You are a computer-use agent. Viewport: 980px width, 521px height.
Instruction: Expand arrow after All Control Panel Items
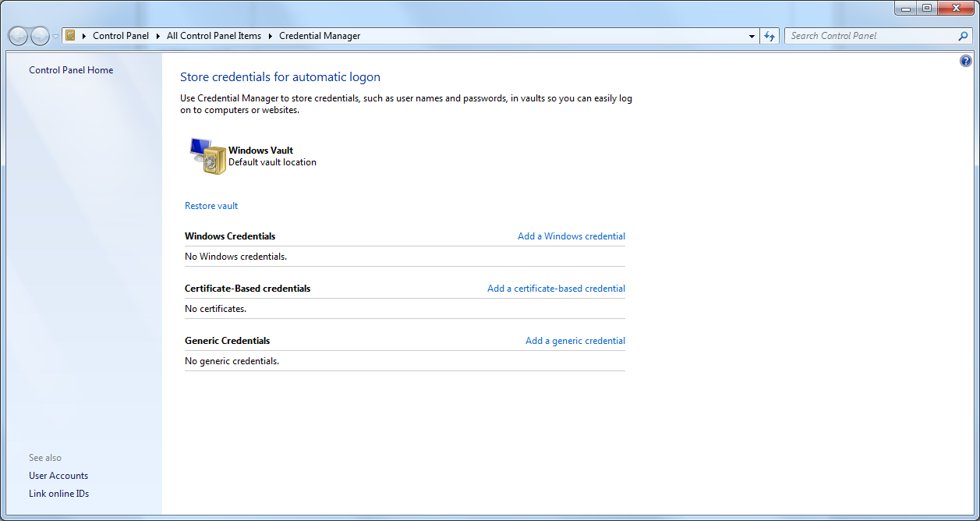tap(271, 36)
